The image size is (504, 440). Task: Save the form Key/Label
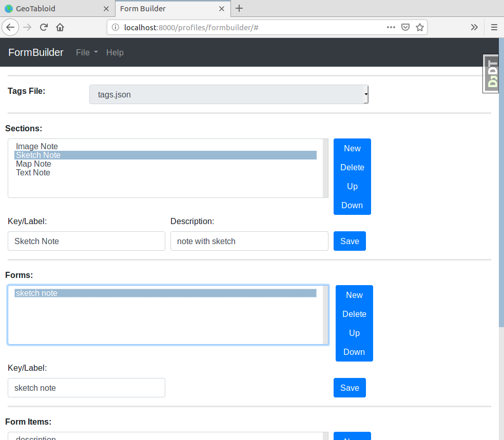(350, 388)
